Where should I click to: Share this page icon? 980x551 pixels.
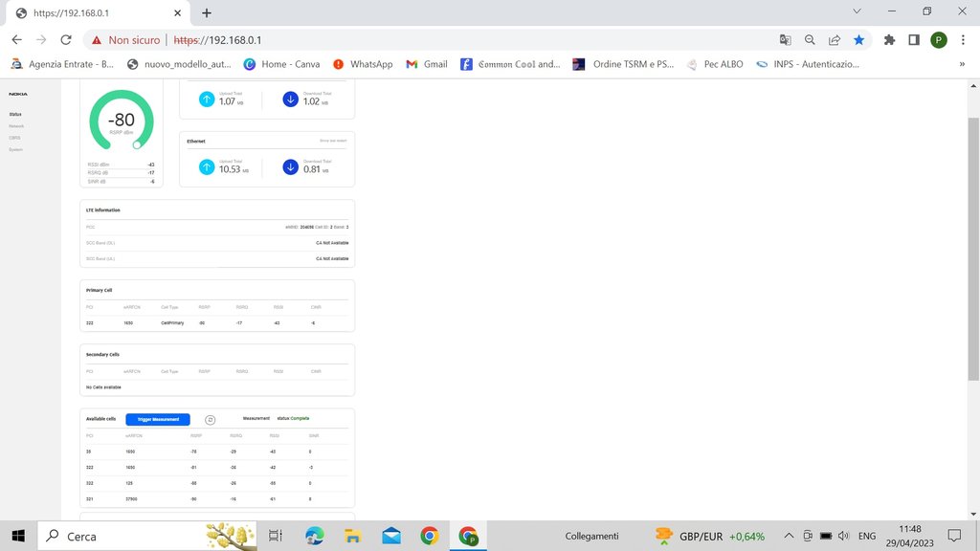(835, 40)
